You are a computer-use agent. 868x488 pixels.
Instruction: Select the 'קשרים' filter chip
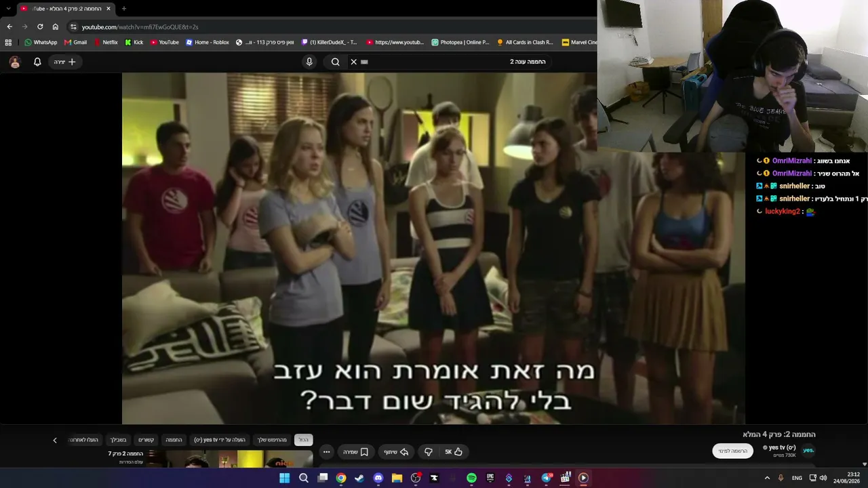click(146, 440)
